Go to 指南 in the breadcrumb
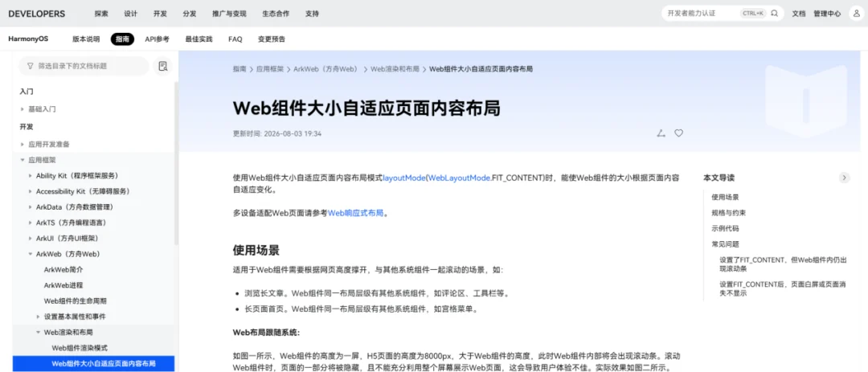The image size is (868, 372). pyautogui.click(x=240, y=69)
